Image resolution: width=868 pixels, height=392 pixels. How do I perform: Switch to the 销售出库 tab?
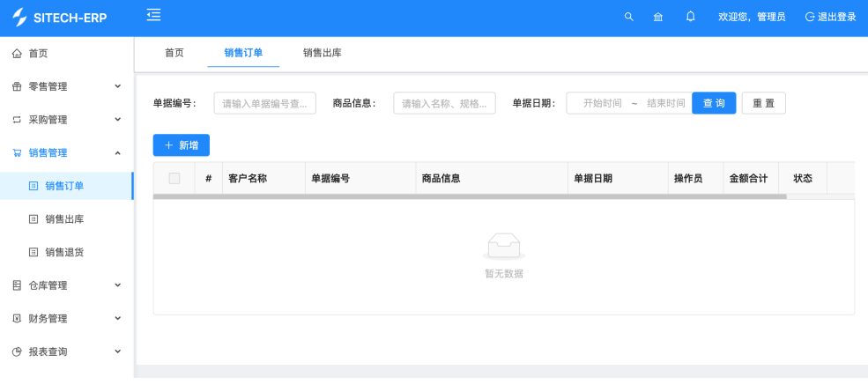(322, 53)
